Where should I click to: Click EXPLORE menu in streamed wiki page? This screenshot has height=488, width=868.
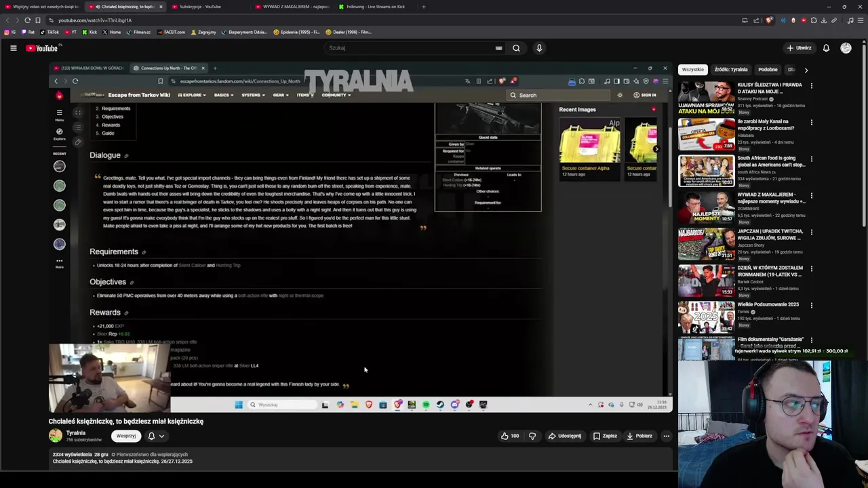(x=193, y=95)
